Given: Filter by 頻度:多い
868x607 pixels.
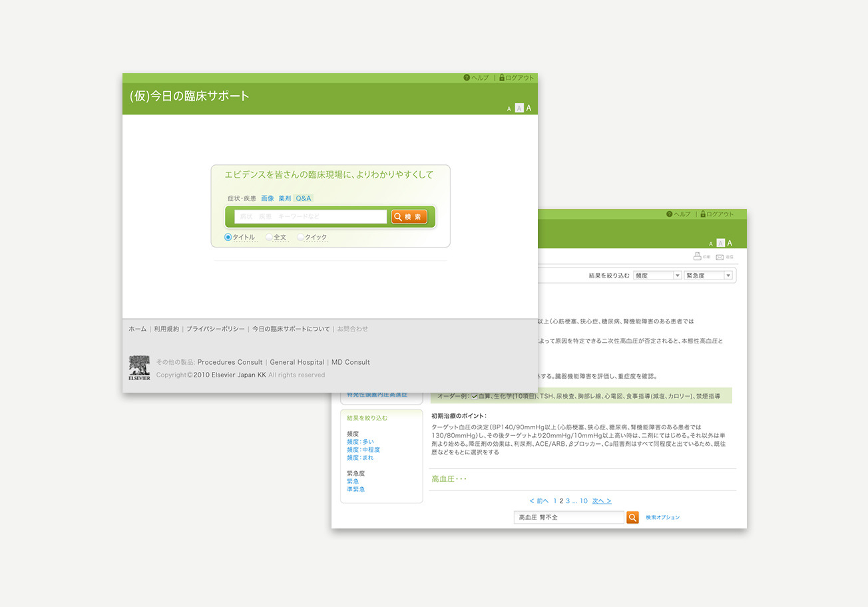Looking at the screenshot, I should tap(360, 442).
